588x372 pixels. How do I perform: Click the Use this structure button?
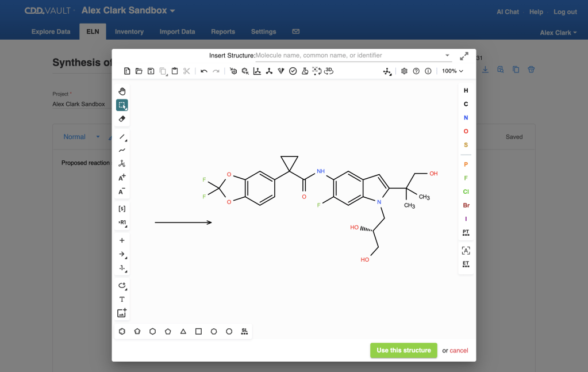click(x=403, y=350)
